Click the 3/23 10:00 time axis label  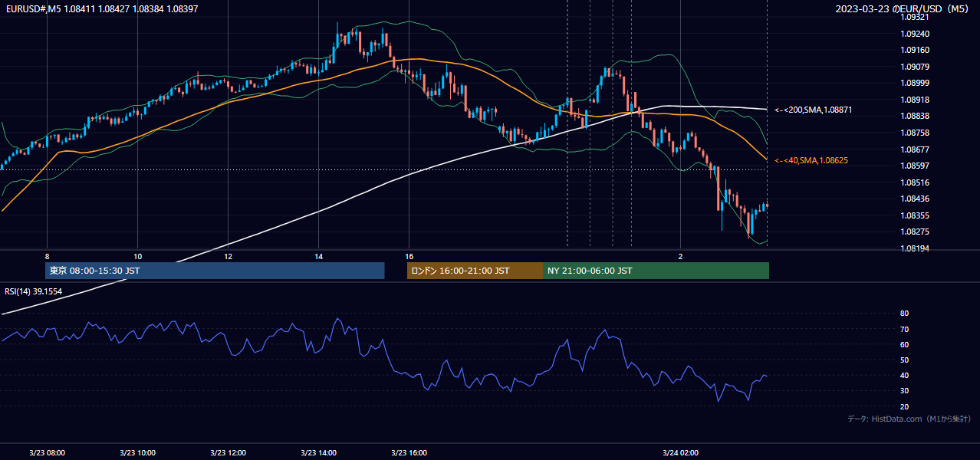[x=138, y=452]
